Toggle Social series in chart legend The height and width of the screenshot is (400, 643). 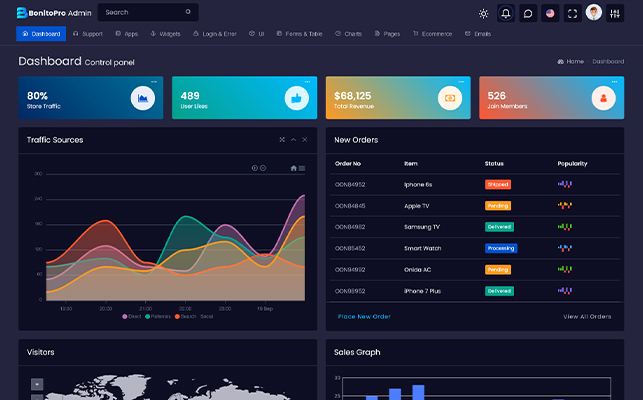(205, 316)
